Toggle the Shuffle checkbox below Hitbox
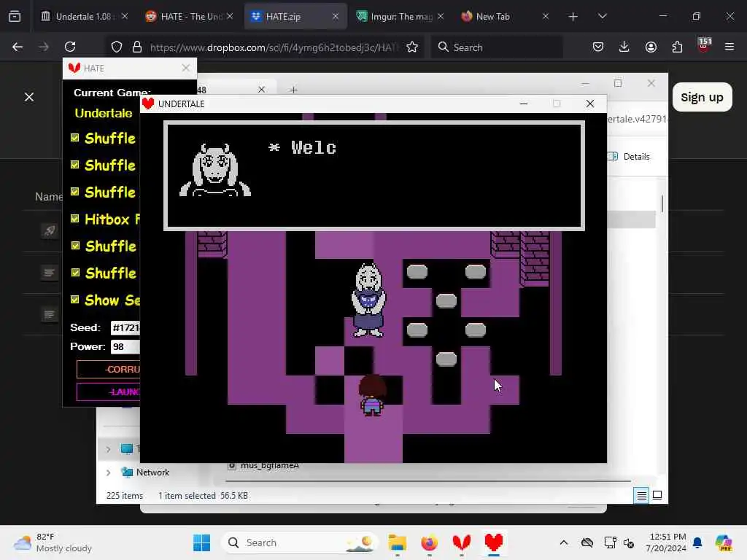 pos(75,246)
